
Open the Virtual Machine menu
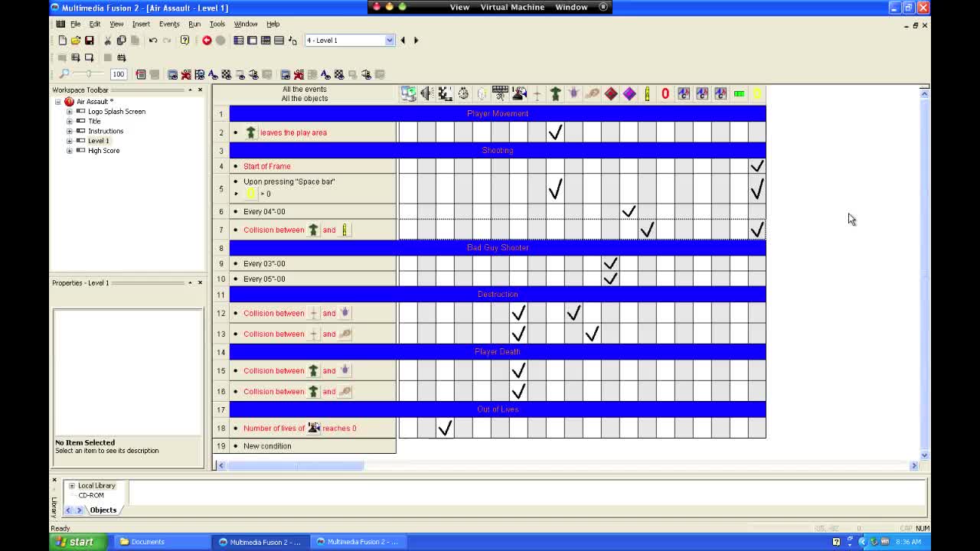coord(512,7)
